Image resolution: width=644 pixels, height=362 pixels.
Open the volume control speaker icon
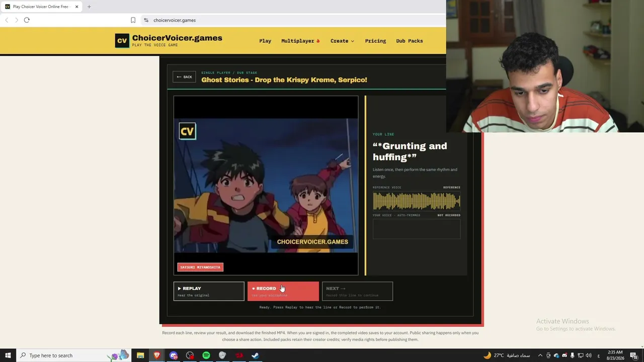click(589, 355)
